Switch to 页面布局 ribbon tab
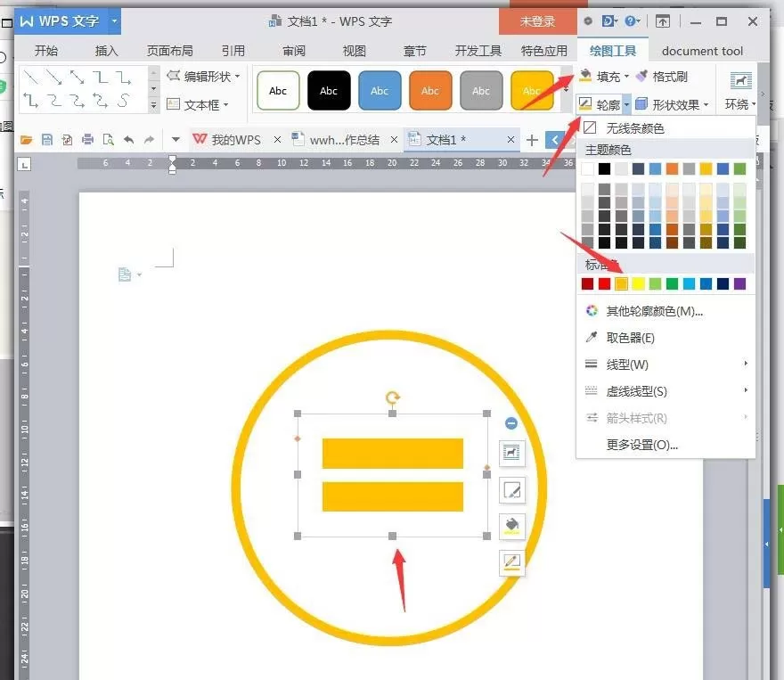784x680 pixels. (169, 51)
